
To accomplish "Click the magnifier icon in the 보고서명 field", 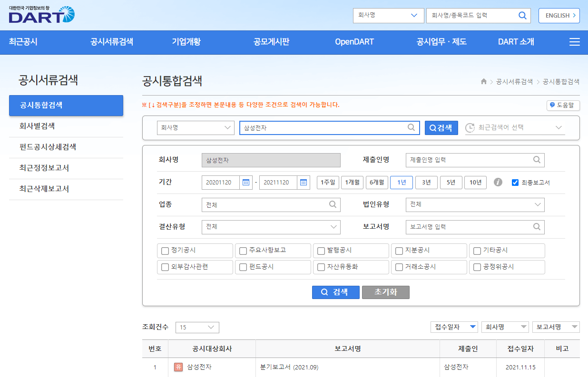I will click(x=537, y=227).
